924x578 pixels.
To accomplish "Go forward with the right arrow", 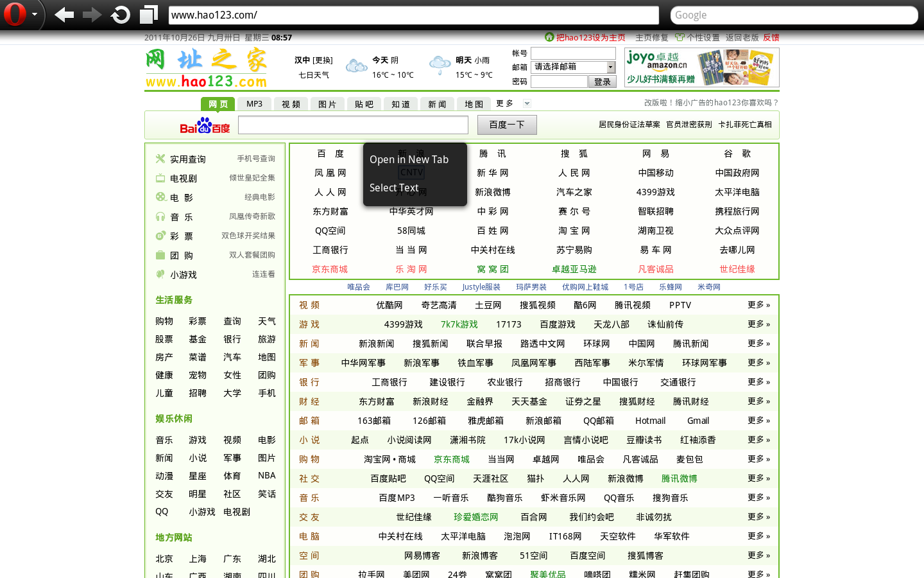I will point(92,15).
